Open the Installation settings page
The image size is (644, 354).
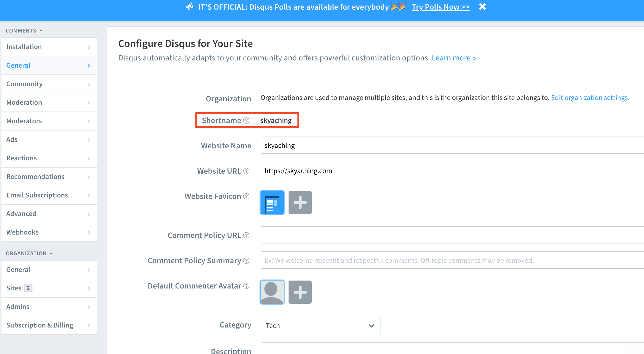pos(49,47)
